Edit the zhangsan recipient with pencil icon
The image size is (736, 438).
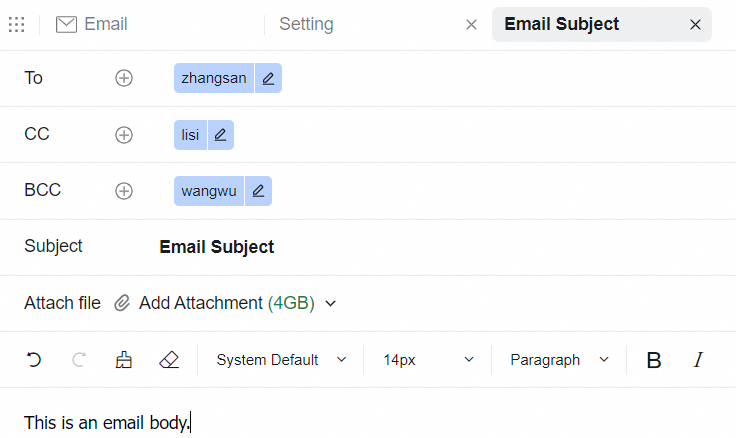pos(268,79)
